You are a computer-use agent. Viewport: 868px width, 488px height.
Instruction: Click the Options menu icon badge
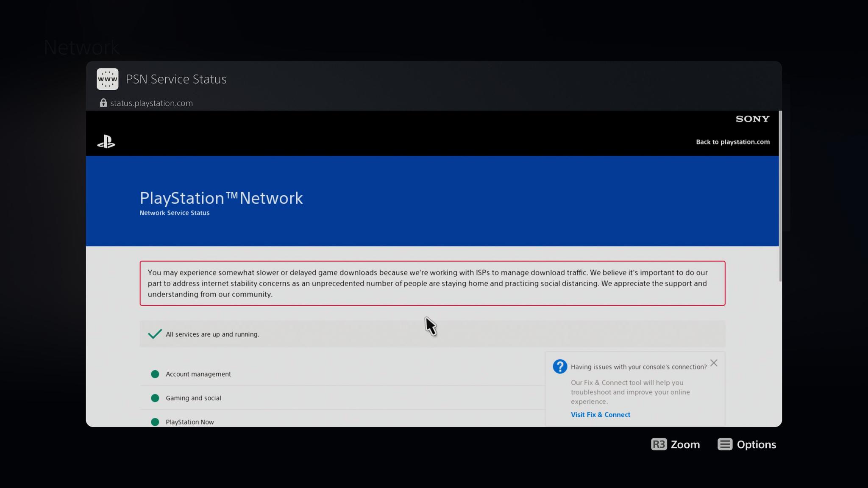click(725, 444)
